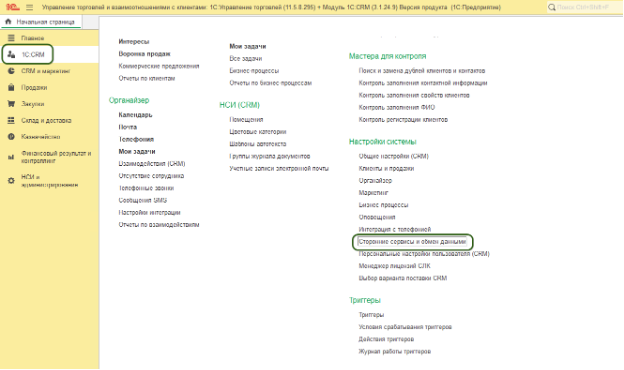Open Сообщения SMS
Image resolution: width=624 pixels, height=370 pixels.
pyautogui.click(x=142, y=200)
